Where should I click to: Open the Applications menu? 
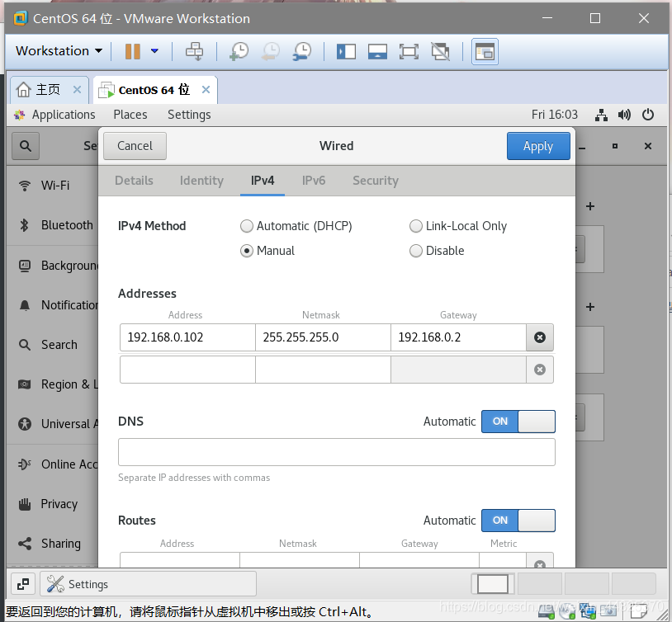pos(64,115)
